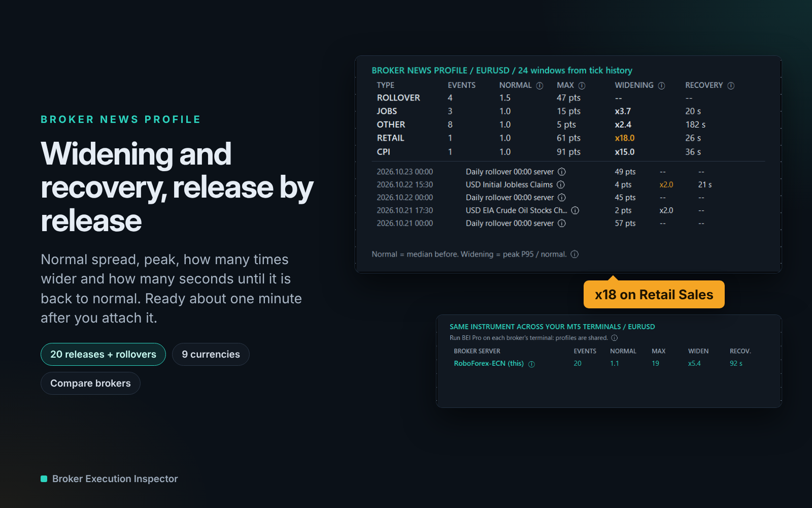
Task: Click the RETAIL row type label
Action: (x=390, y=138)
